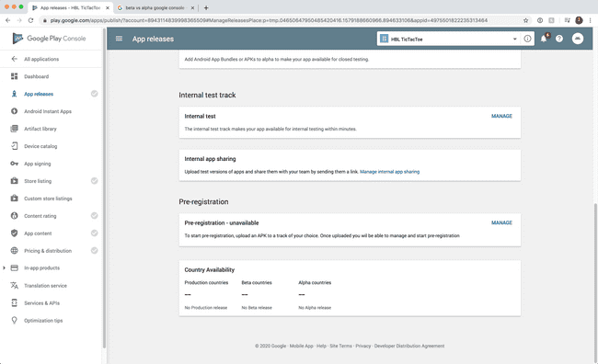The width and height of the screenshot is (598, 364).
Task: Open notifications bell in the header
Action: point(545,38)
